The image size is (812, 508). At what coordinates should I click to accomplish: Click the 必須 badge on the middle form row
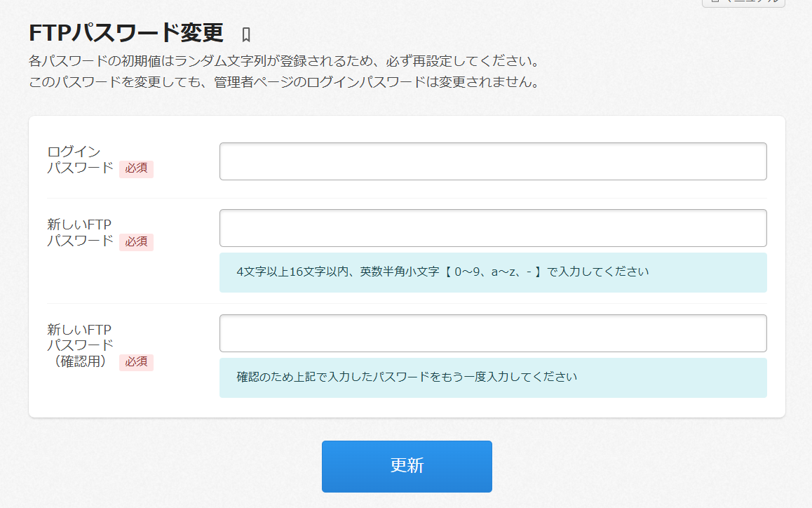(x=136, y=242)
